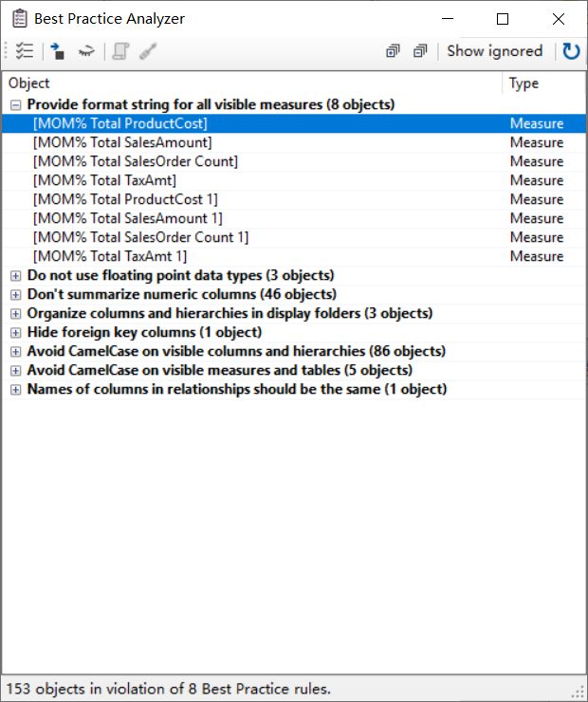
Task: Expand Avoid CamelCase on visible columns group
Action: 16,351
